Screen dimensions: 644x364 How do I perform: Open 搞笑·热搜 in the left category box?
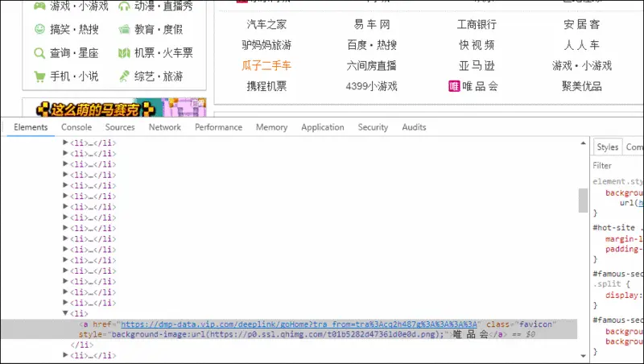74,30
